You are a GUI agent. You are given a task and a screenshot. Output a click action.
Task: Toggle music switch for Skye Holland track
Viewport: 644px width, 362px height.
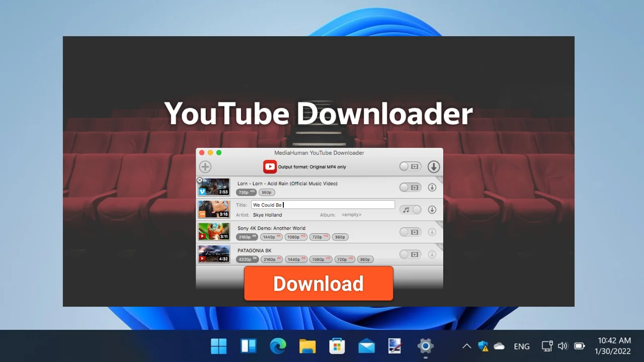[x=410, y=210]
